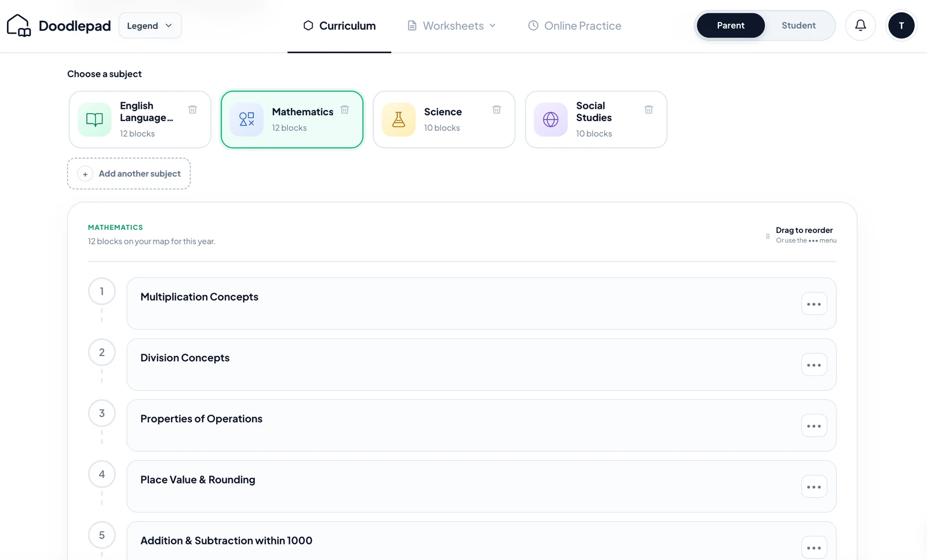This screenshot has width=927, height=560.
Task: Open options menu for Multiplication Concepts
Action: pyautogui.click(x=814, y=303)
